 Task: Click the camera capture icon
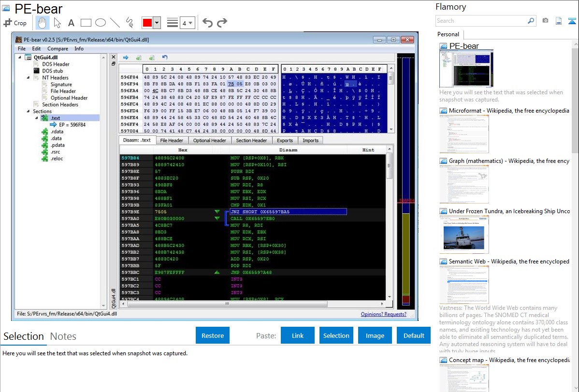tap(545, 21)
